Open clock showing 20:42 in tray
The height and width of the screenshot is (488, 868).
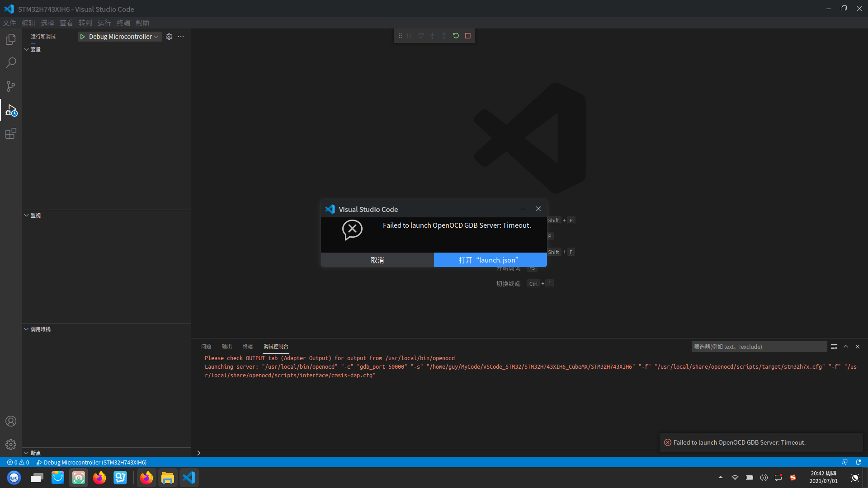click(823, 477)
